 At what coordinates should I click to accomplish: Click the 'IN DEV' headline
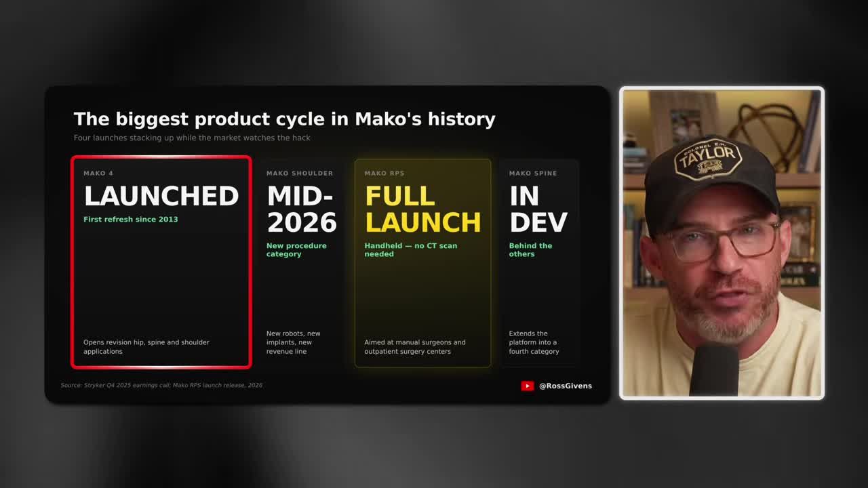pos(538,209)
